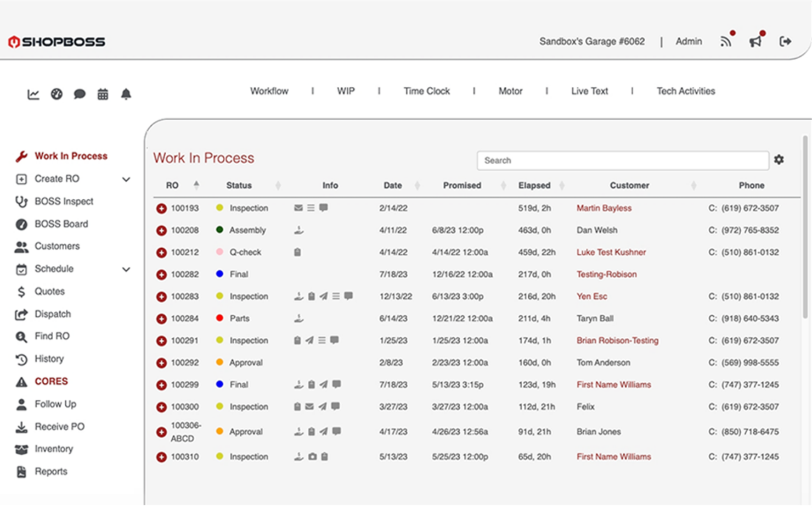Open the Motor tab
The height and width of the screenshot is (508, 812).
pyautogui.click(x=510, y=91)
